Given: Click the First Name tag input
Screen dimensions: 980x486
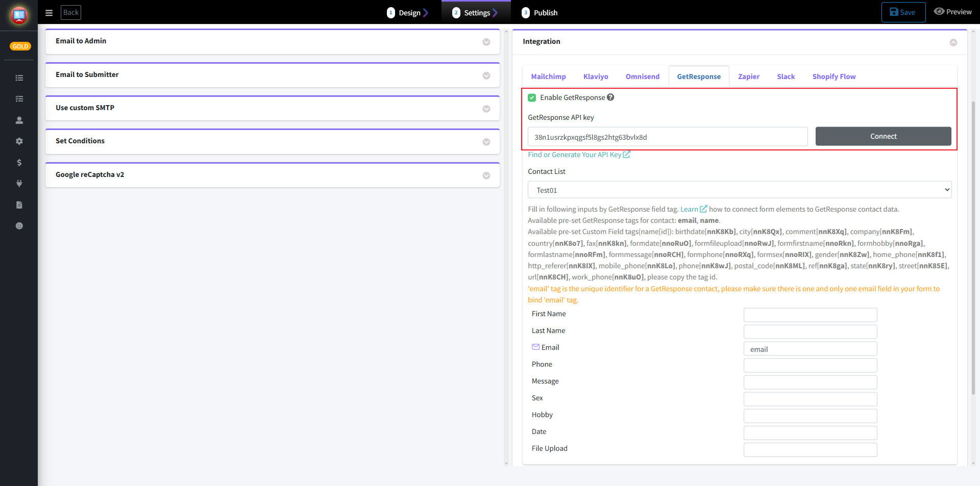Looking at the screenshot, I should pyautogui.click(x=810, y=315).
